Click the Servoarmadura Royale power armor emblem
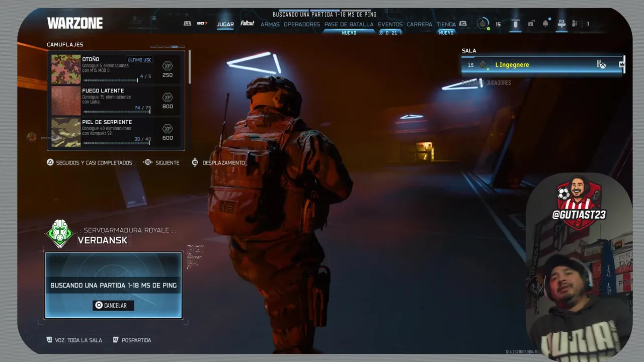This screenshot has height=362, width=644. [60, 233]
